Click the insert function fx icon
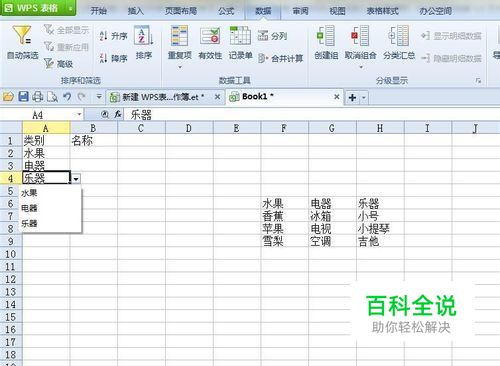500x366 pixels. pyautogui.click(x=118, y=114)
